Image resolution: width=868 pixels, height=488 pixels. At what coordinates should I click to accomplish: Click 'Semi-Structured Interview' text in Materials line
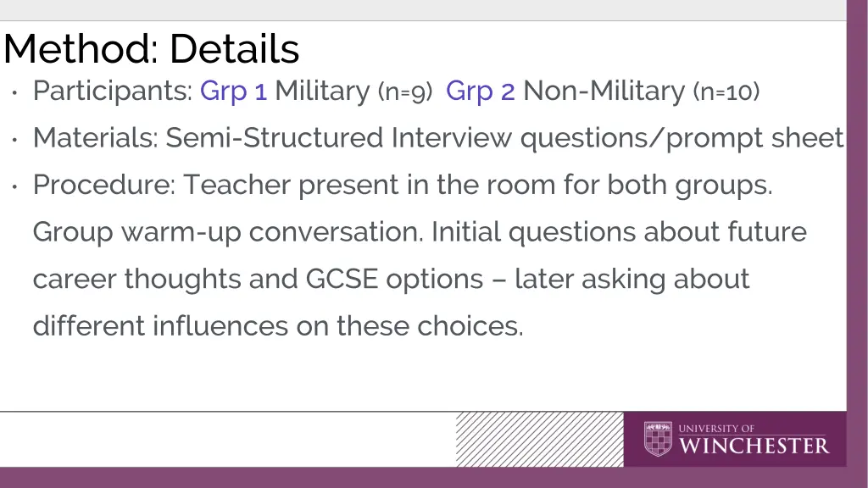[x=339, y=138]
